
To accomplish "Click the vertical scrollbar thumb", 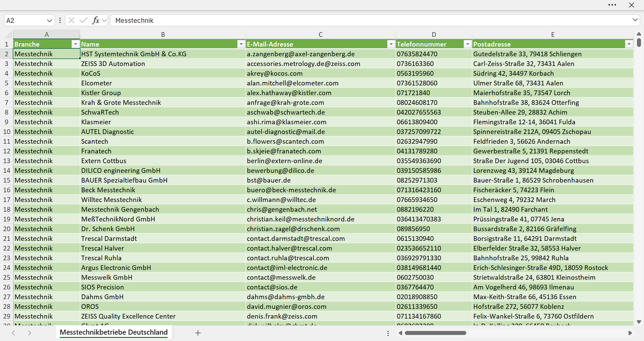I will [639, 42].
